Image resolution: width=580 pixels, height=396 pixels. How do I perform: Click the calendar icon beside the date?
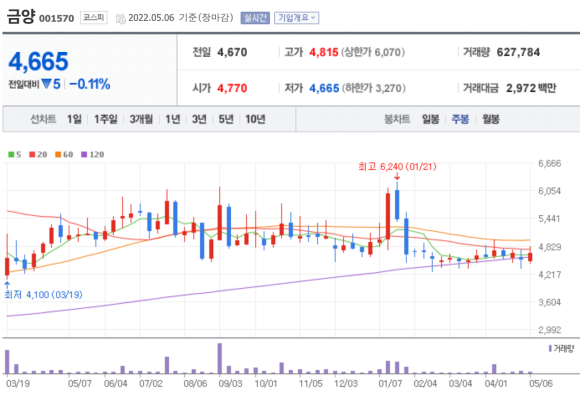(121, 18)
